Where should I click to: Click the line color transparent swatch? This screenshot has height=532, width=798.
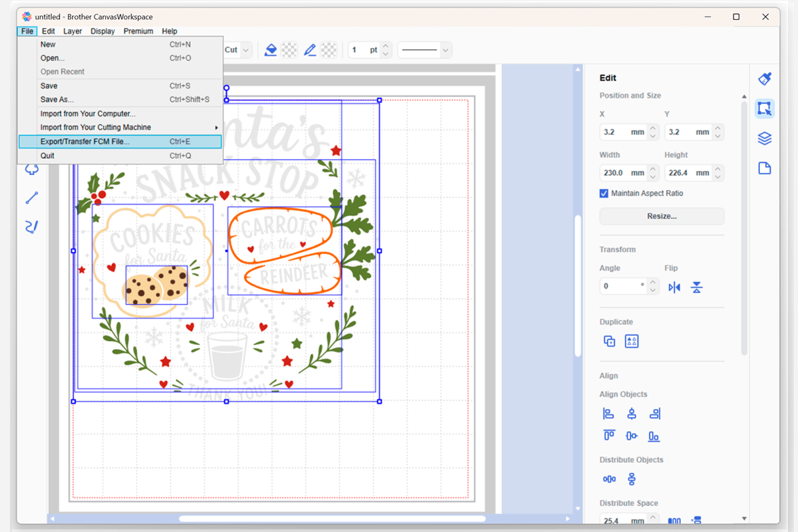[329, 50]
